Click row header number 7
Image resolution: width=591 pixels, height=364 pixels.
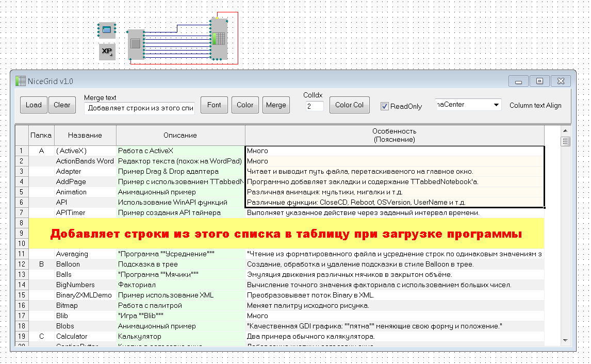click(22, 212)
